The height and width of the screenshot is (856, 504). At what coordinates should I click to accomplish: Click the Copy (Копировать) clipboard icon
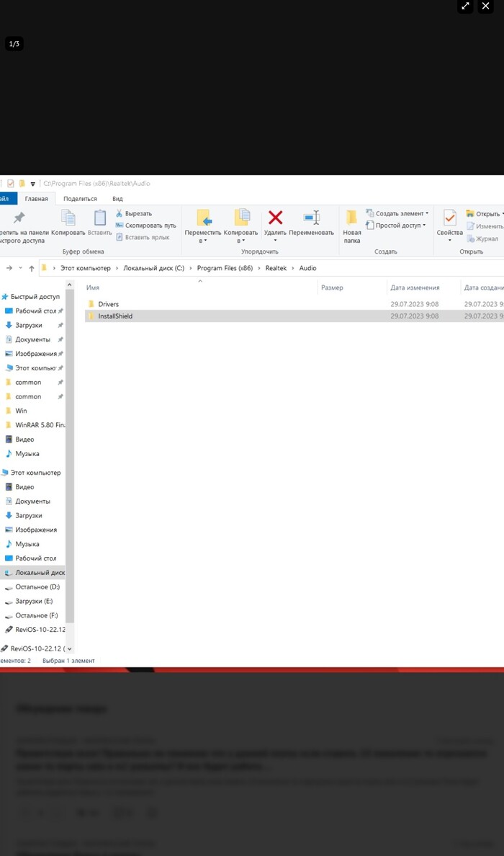point(68,218)
